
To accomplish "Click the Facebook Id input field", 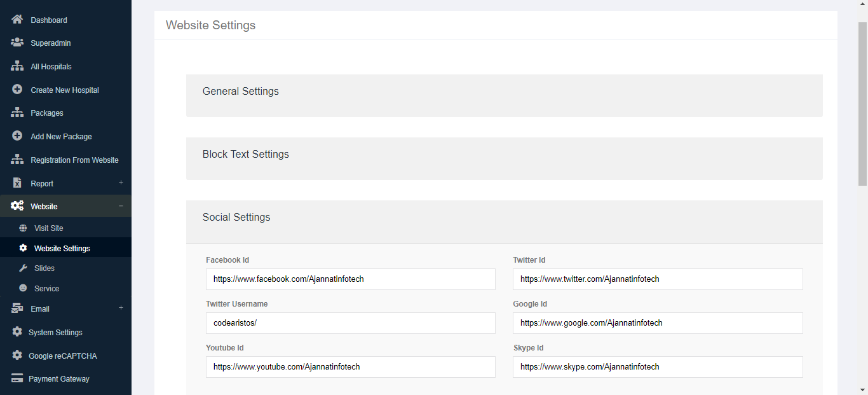I will pos(350,279).
